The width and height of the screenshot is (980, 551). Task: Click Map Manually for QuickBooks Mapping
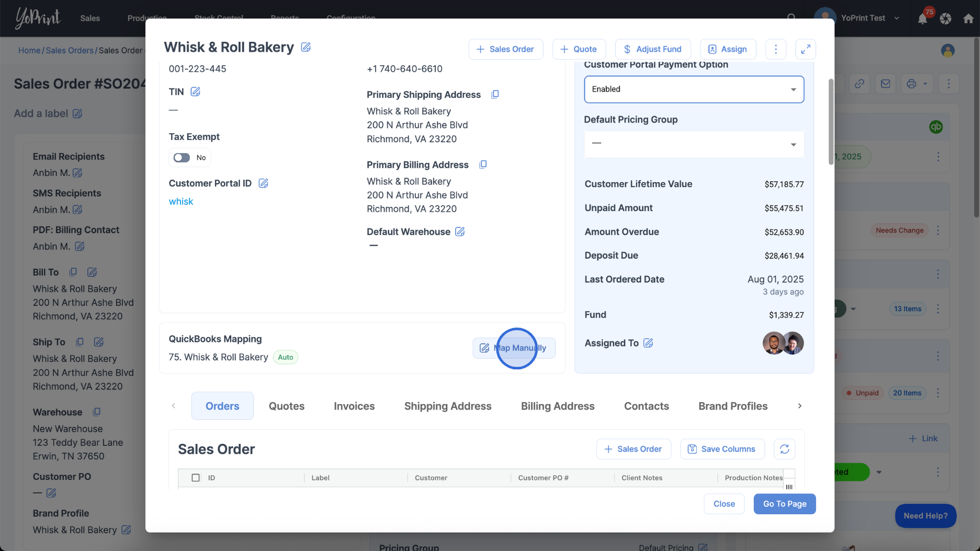513,348
